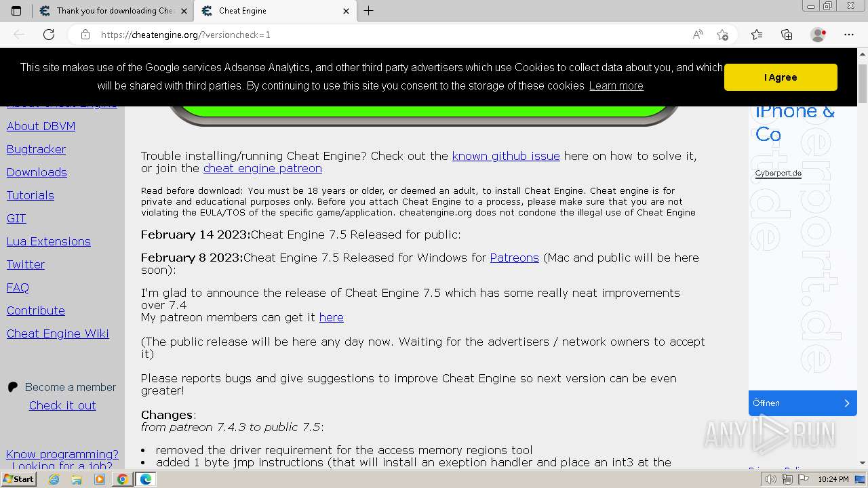Open the Patreons link in February 8 entry

coord(515,258)
